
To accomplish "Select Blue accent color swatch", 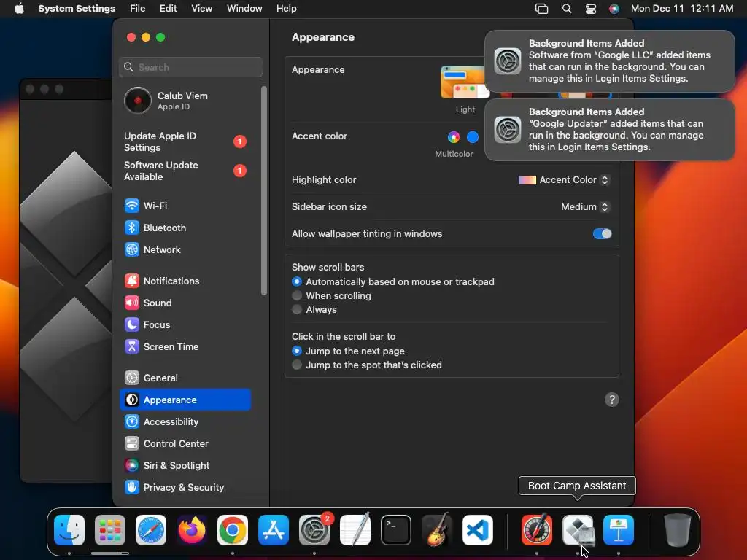I will click(473, 137).
